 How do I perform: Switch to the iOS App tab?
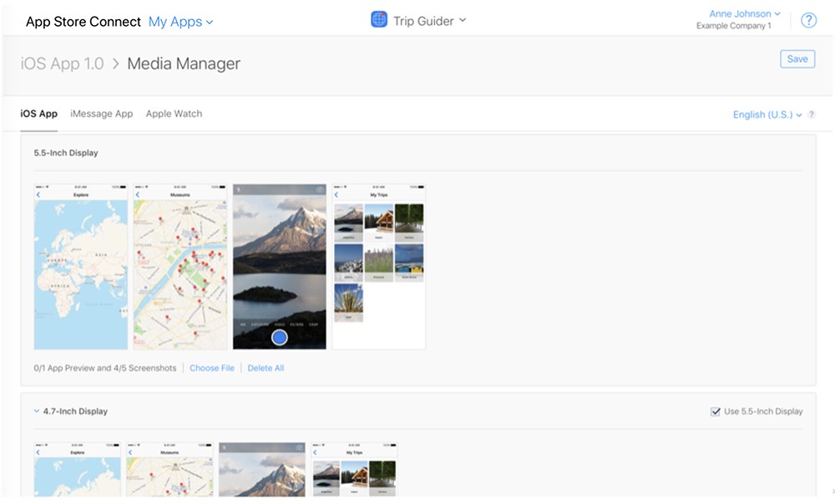pos(39,113)
